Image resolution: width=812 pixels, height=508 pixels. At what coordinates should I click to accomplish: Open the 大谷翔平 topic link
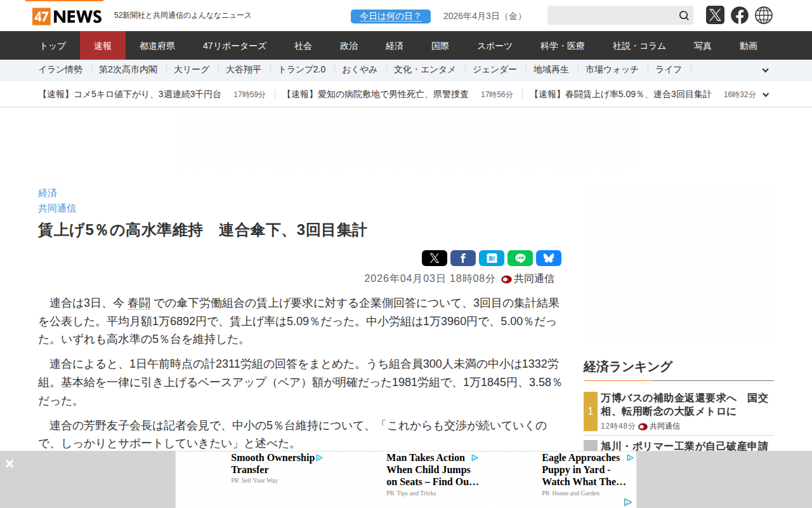click(x=244, y=70)
